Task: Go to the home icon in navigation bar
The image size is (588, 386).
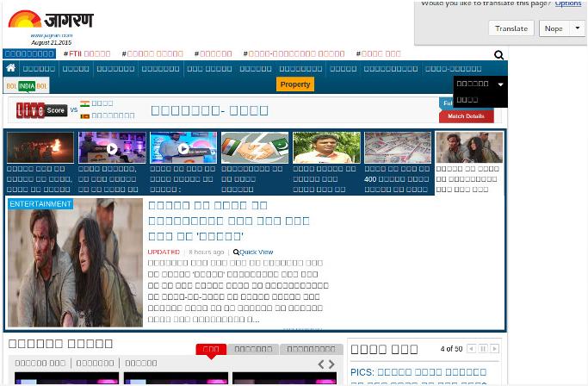Action: click(x=11, y=68)
